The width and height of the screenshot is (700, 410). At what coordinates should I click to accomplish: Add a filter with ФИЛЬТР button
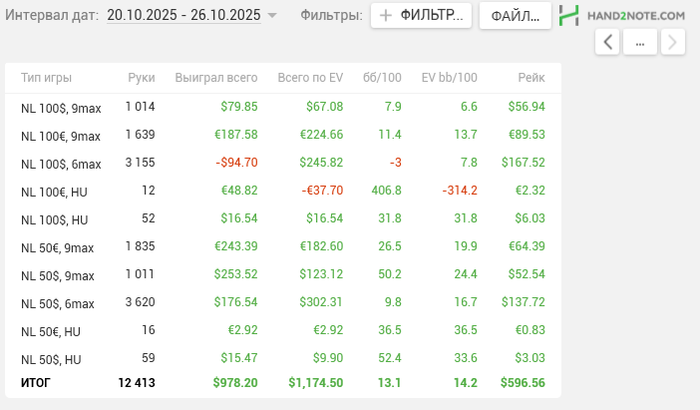pyautogui.click(x=421, y=15)
